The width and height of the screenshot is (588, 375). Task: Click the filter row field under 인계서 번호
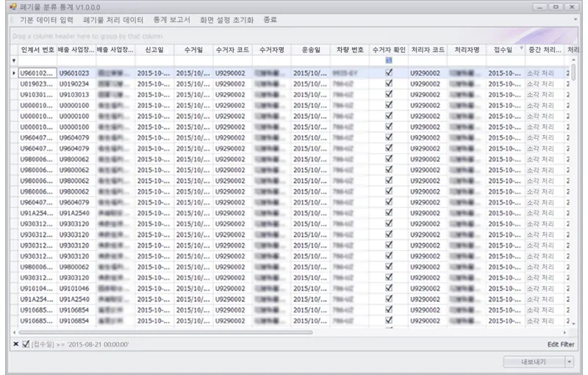coord(37,60)
